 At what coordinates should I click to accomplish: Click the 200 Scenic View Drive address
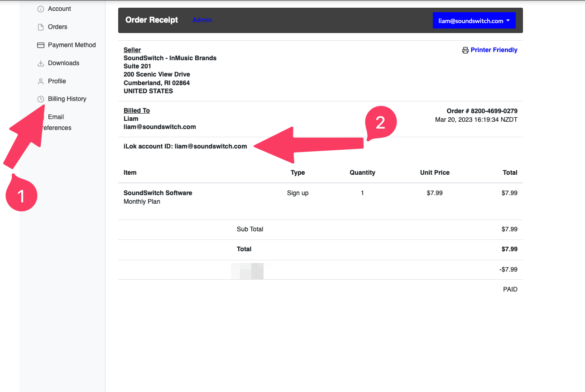click(x=157, y=74)
